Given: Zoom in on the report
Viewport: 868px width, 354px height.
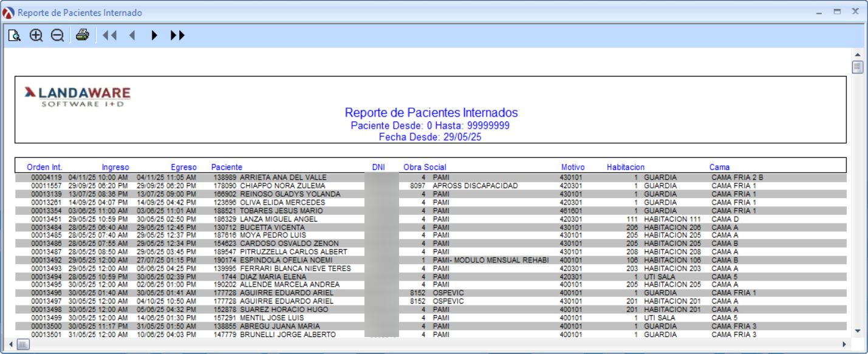Looking at the screenshot, I should 36,36.
